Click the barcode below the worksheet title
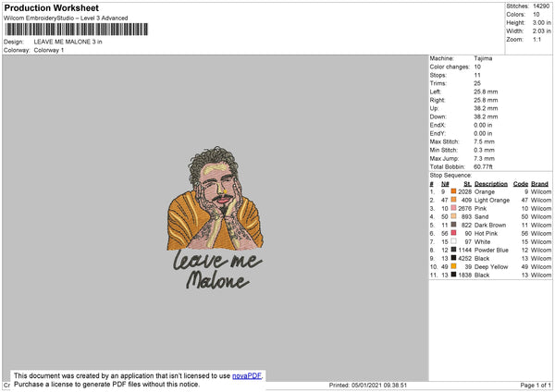Screen dimensions: 555x392 [76, 30]
